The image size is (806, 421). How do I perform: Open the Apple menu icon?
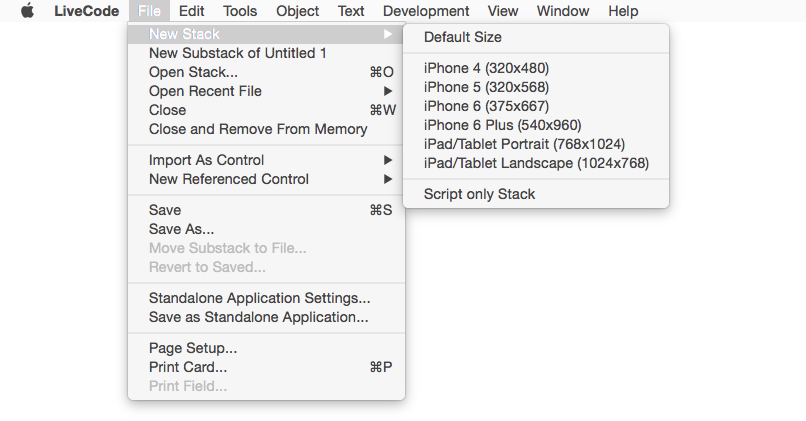27,11
